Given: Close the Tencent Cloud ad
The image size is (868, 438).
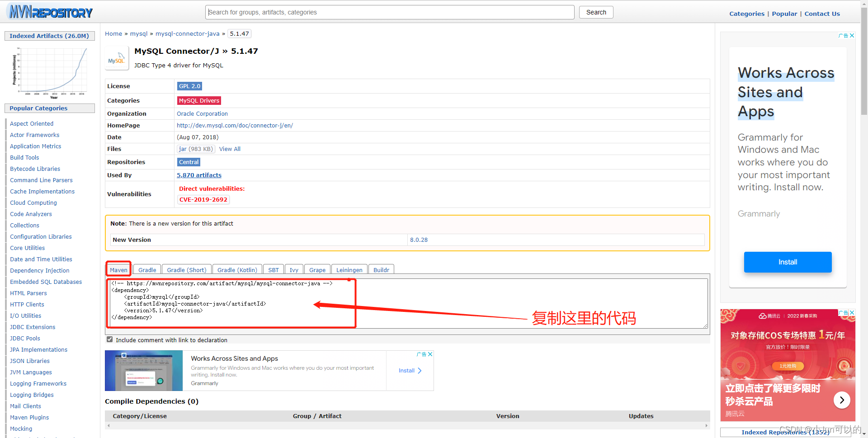Looking at the screenshot, I should [x=852, y=313].
